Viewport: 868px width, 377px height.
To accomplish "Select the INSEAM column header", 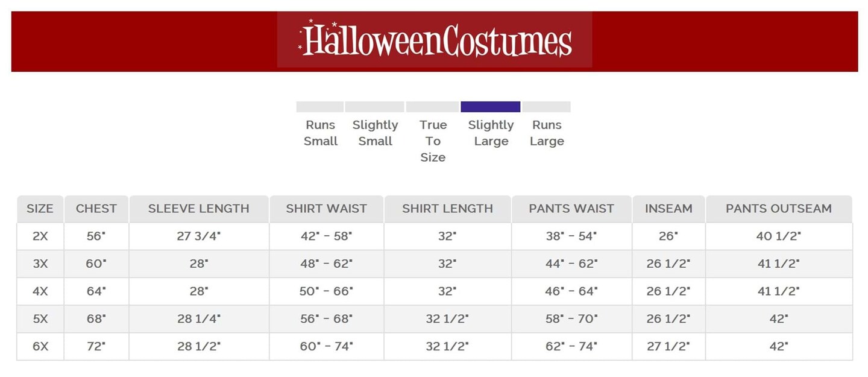I will click(x=668, y=209).
